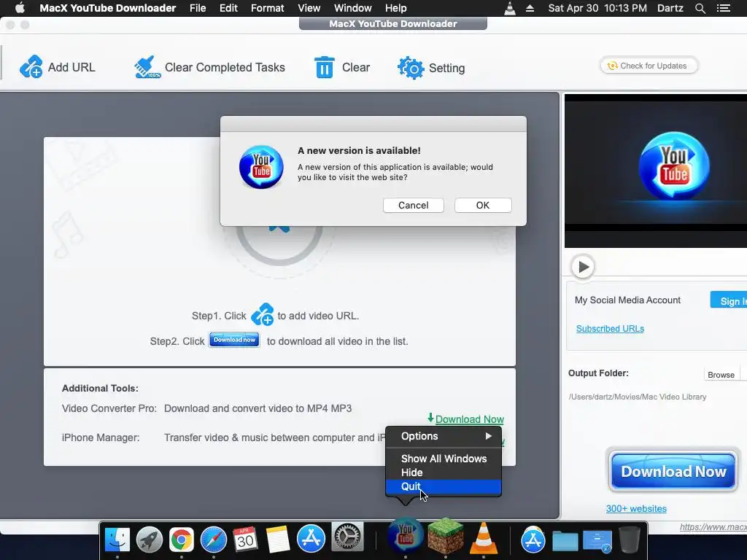Image resolution: width=747 pixels, height=560 pixels.
Task: Click the Dartz user name in menu bar
Action: click(x=670, y=8)
